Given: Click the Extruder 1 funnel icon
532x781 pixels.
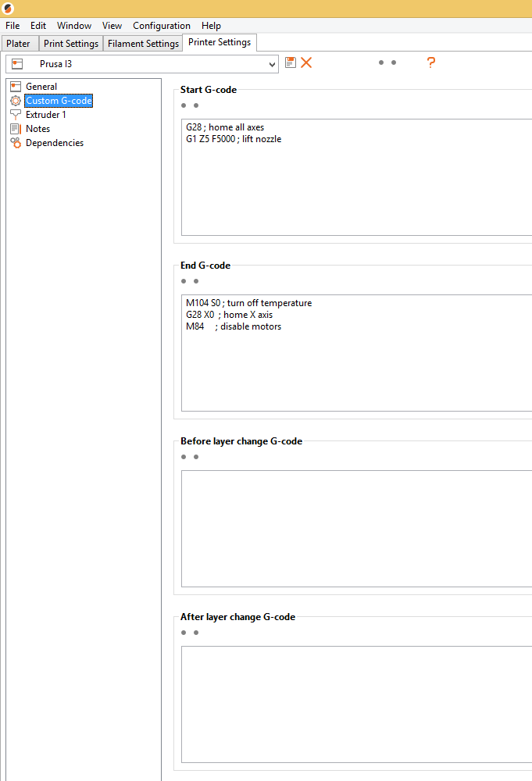Looking at the screenshot, I should (16, 115).
